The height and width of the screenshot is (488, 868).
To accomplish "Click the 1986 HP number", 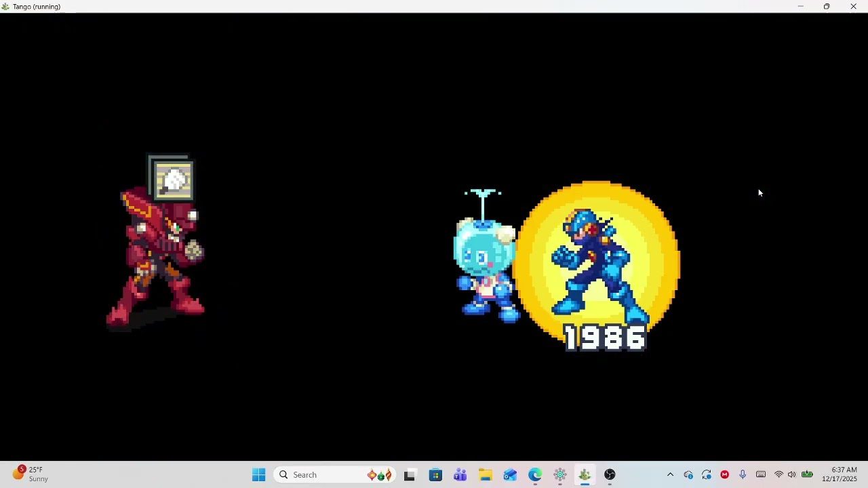I will pos(605,338).
